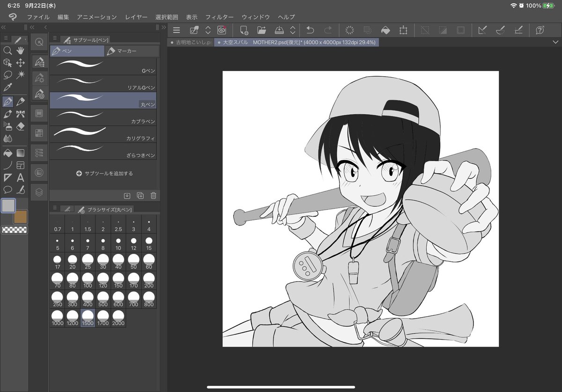Select the Gradient tool
The image size is (562, 392).
click(21, 152)
